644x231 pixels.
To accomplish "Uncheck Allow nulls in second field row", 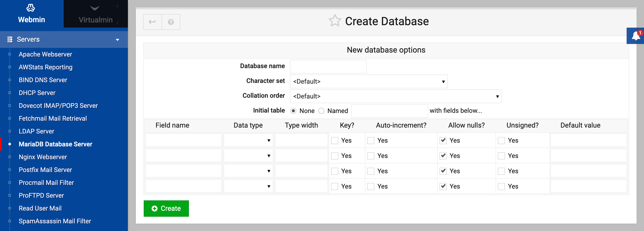I will point(443,156).
